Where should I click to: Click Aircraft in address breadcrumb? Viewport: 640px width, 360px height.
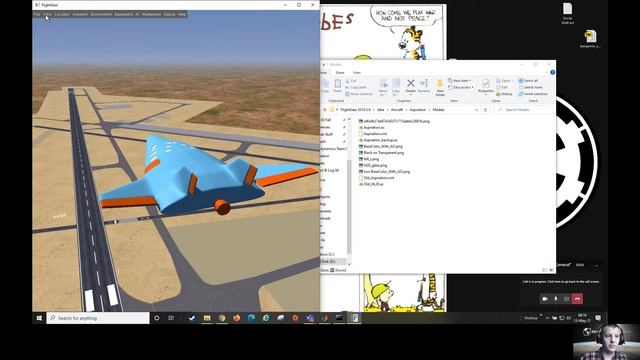click(397, 110)
